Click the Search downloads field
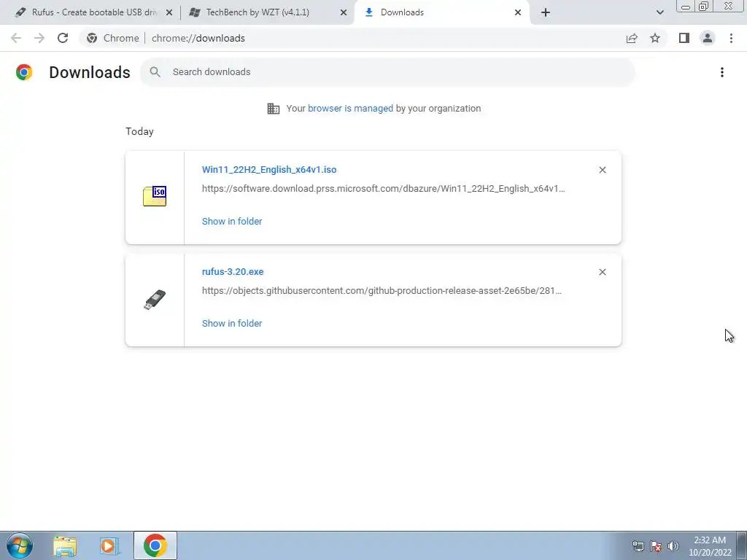Screen dimensions: 747x560 [x=387, y=72]
